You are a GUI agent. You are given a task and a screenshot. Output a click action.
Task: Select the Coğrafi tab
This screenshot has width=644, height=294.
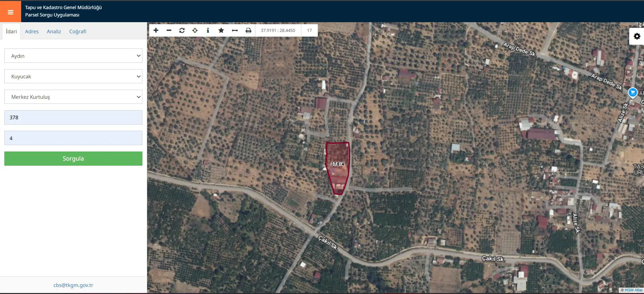[x=78, y=31]
